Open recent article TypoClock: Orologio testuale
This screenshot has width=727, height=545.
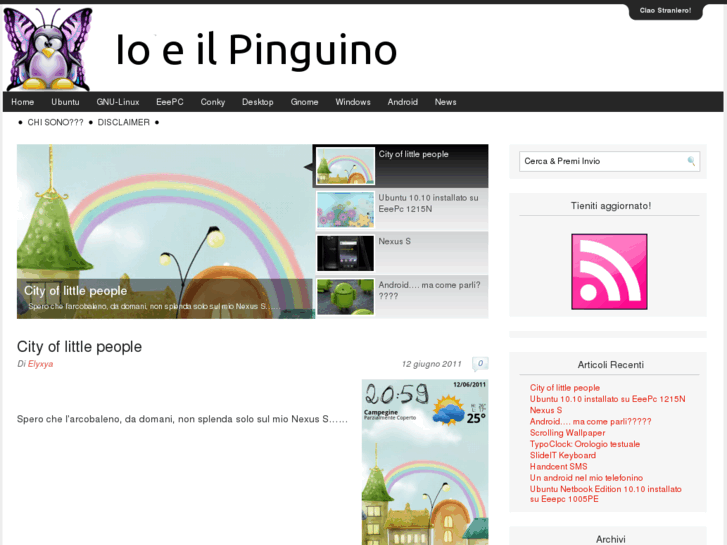pos(585,444)
